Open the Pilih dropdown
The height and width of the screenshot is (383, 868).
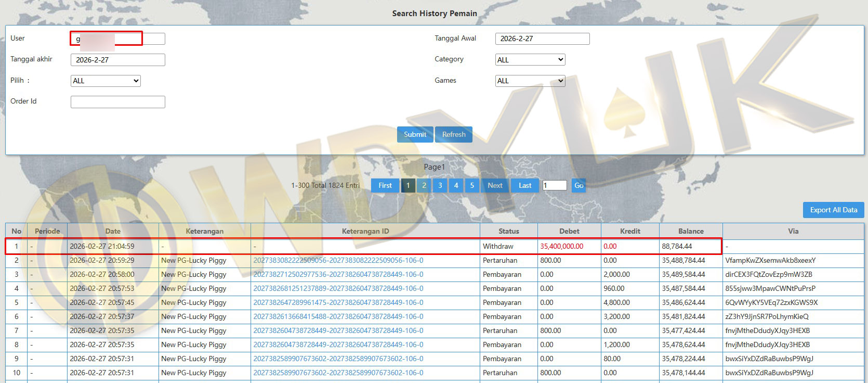coord(106,81)
